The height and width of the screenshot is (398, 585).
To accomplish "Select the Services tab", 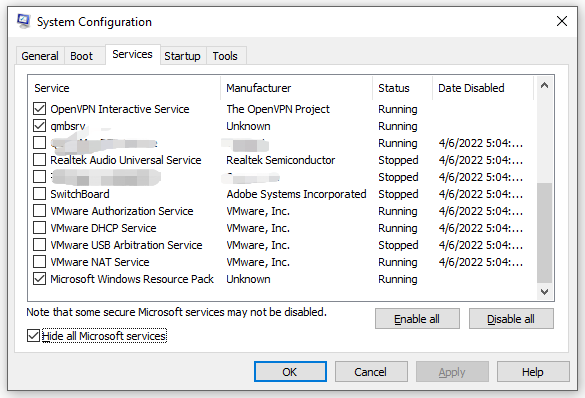I will pos(132,54).
